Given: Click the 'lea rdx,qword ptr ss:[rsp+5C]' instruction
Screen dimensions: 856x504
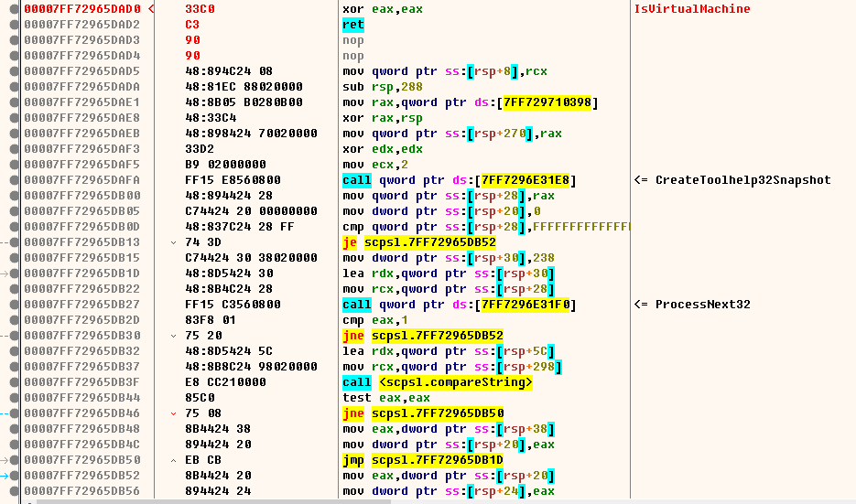Looking at the screenshot, I should pyautogui.click(x=449, y=351).
